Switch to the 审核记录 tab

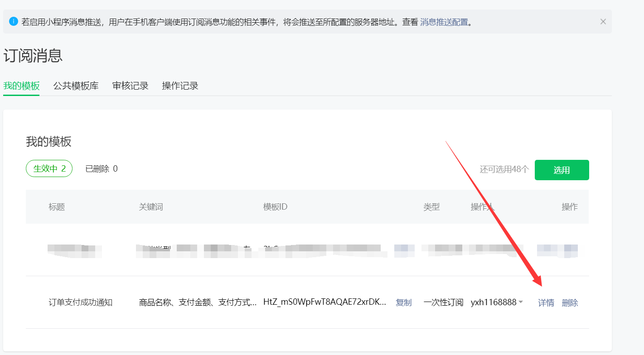coord(130,86)
